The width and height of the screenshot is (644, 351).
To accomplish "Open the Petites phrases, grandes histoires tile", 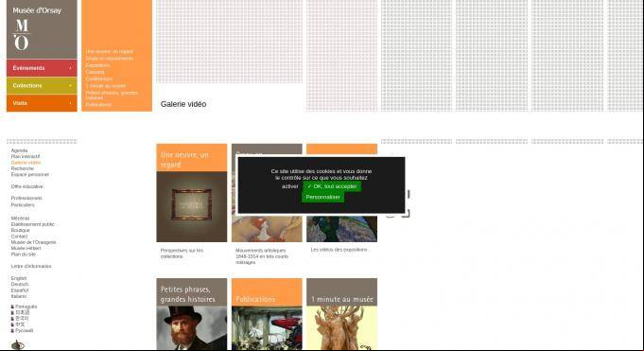I will [191, 314].
